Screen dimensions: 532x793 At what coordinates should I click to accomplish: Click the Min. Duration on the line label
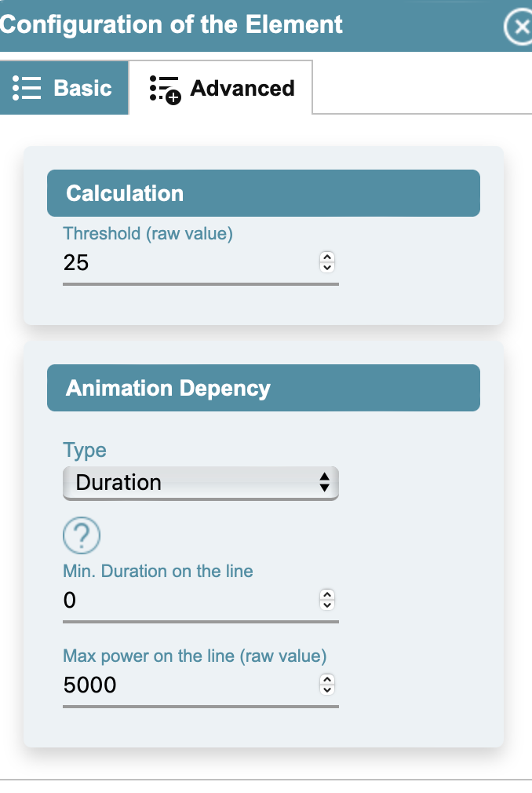[158, 572]
